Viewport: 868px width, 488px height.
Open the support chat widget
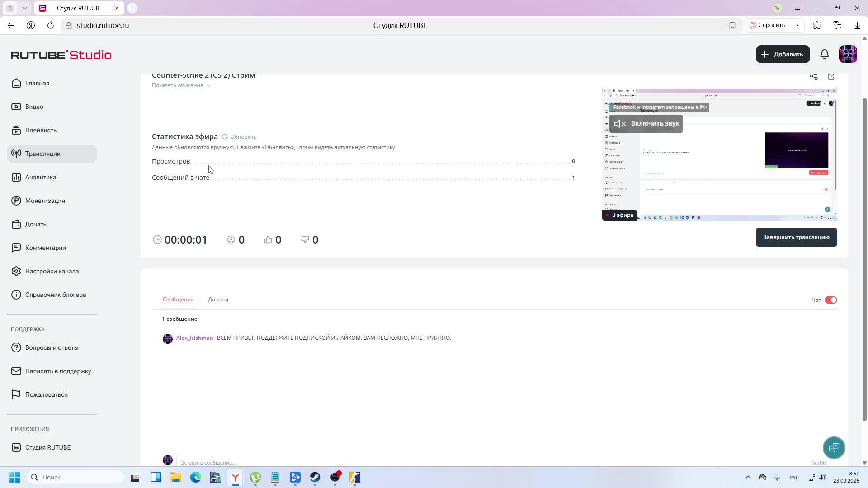[834, 447]
